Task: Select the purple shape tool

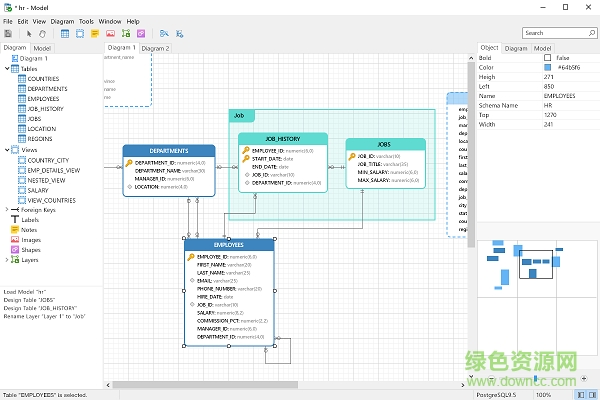Action: click(x=139, y=33)
